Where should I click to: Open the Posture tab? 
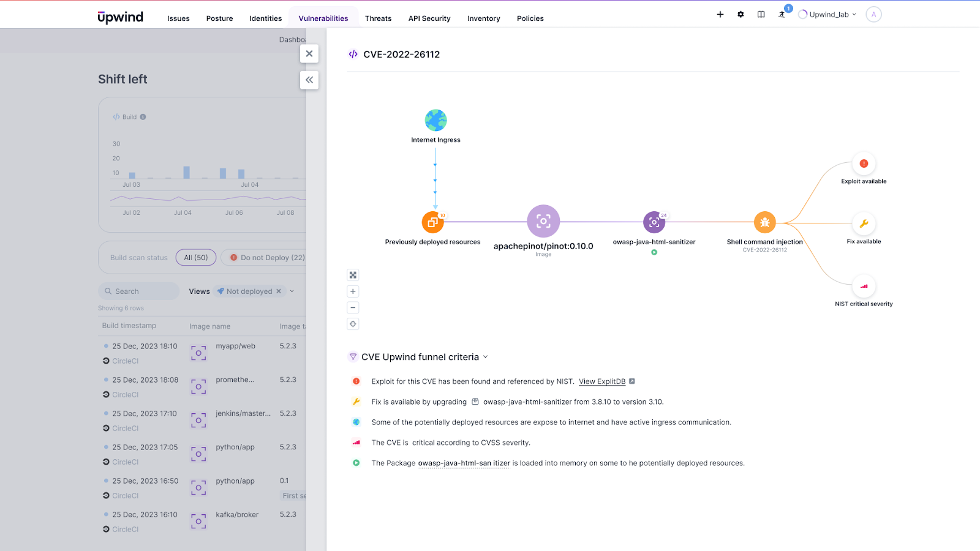[x=219, y=18]
